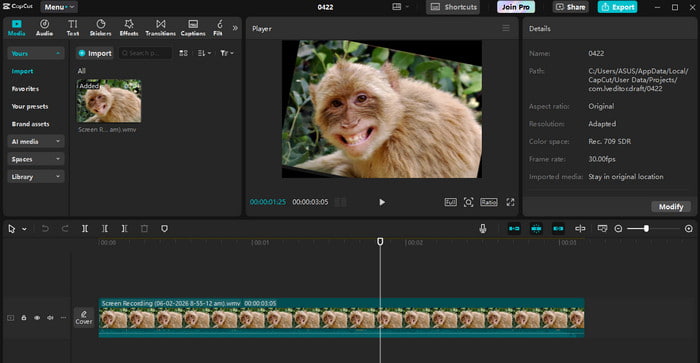Enter fullscreen player view
The height and width of the screenshot is (363, 700).
[x=510, y=202]
